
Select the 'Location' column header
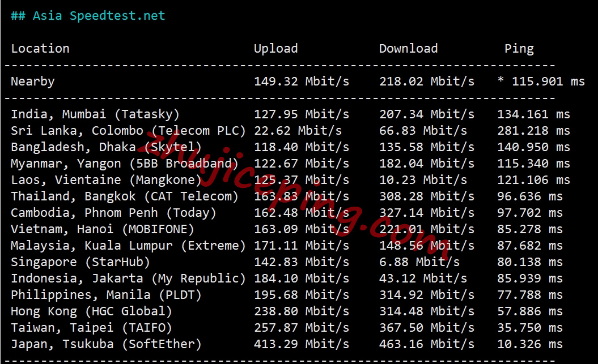(x=40, y=48)
